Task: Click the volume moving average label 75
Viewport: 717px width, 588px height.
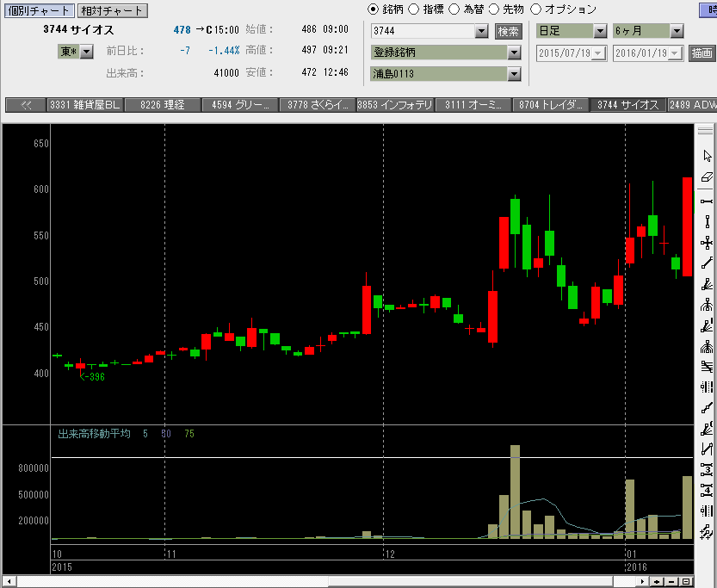Action: coord(189,433)
